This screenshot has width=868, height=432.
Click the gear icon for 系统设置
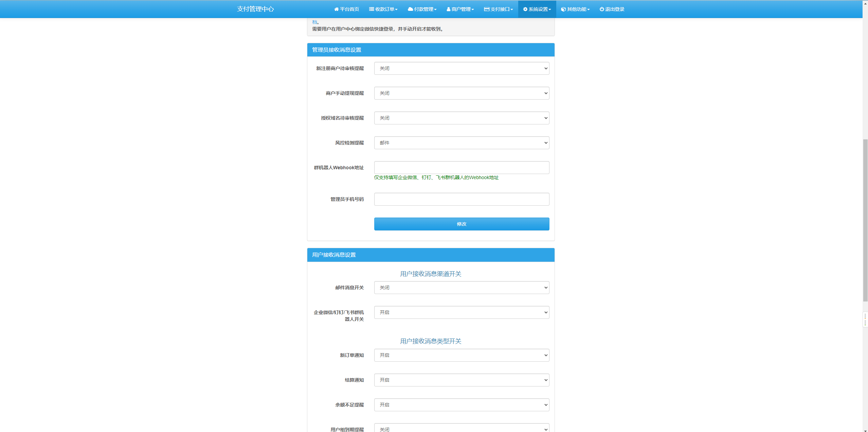525,9
